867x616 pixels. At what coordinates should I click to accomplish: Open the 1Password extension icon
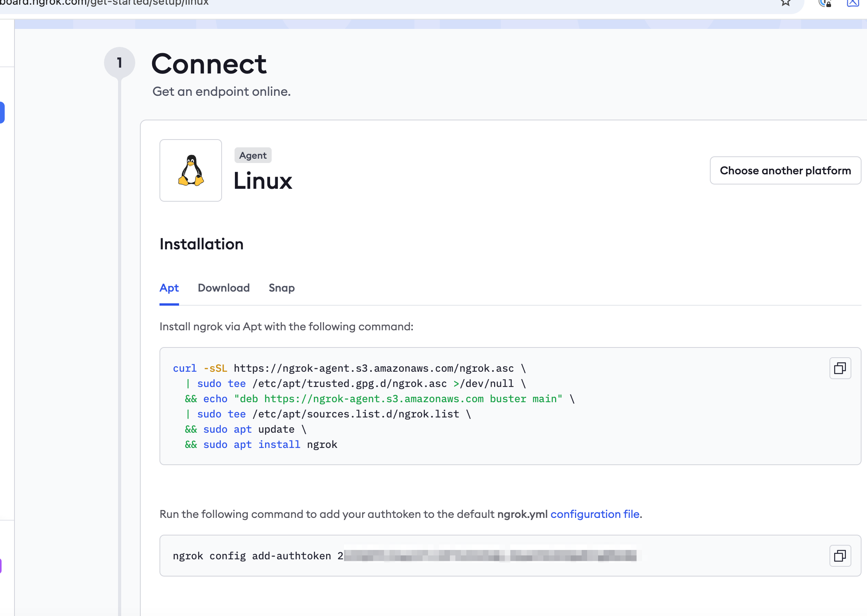click(824, 3)
